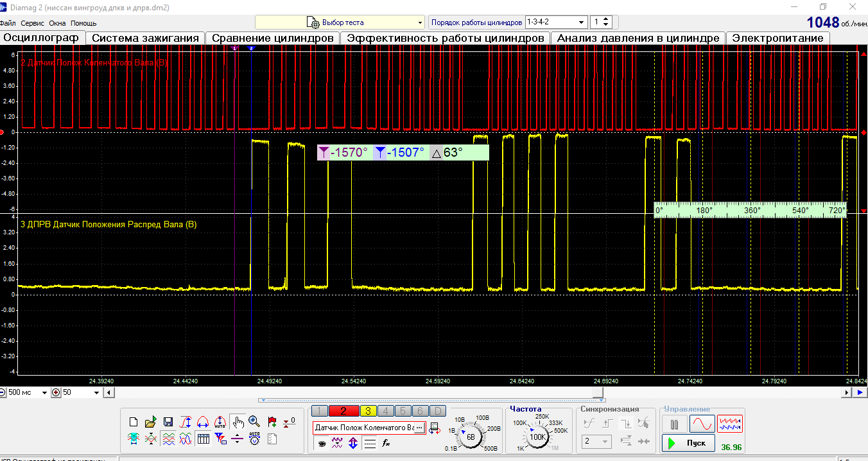
Task: Toggle the grid table icon
Action: pyautogui.click(x=203, y=439)
